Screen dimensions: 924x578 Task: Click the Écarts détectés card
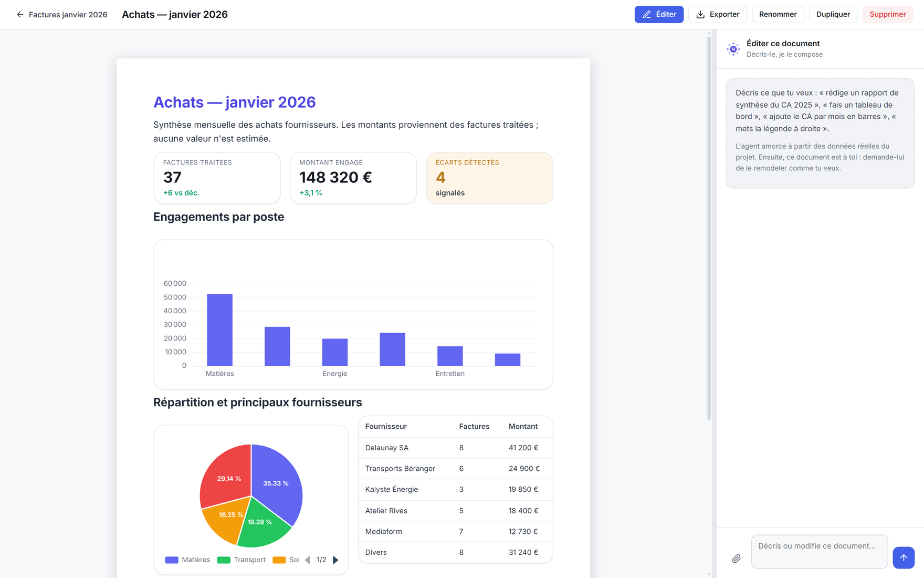pyautogui.click(x=489, y=178)
